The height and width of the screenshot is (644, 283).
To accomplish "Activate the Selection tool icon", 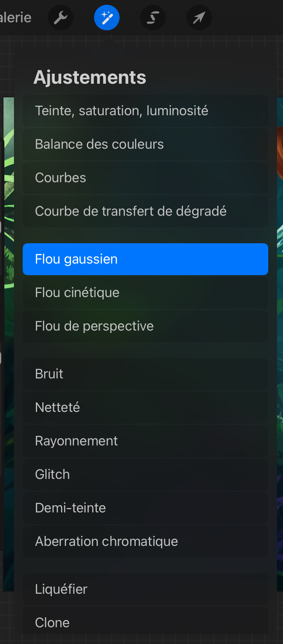I will (x=153, y=18).
